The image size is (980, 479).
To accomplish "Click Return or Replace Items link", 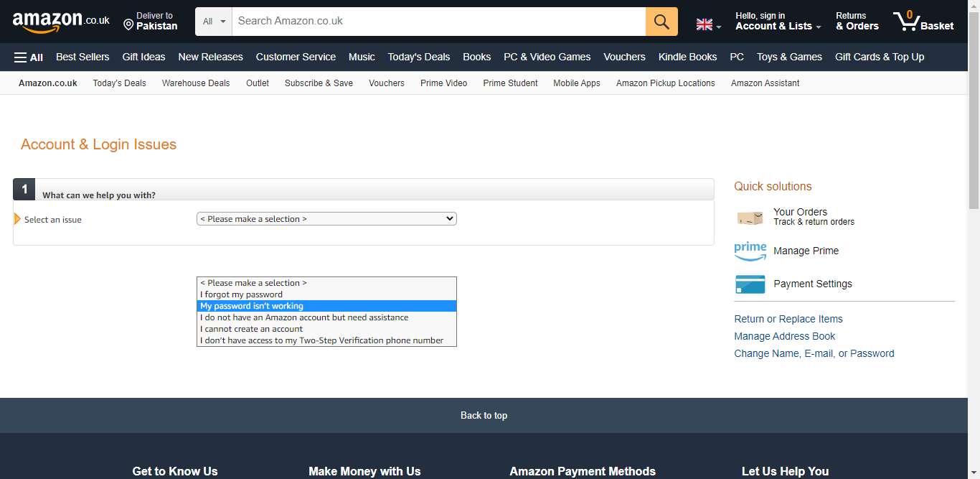I will pos(788,320).
